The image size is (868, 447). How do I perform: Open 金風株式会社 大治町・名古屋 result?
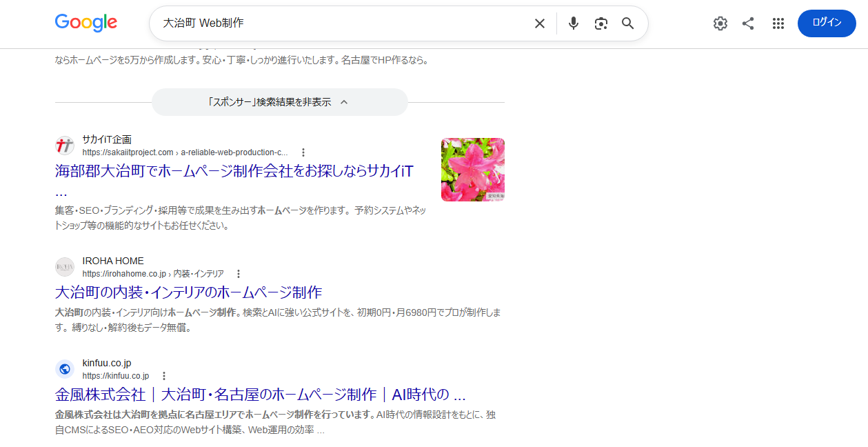coord(261,395)
